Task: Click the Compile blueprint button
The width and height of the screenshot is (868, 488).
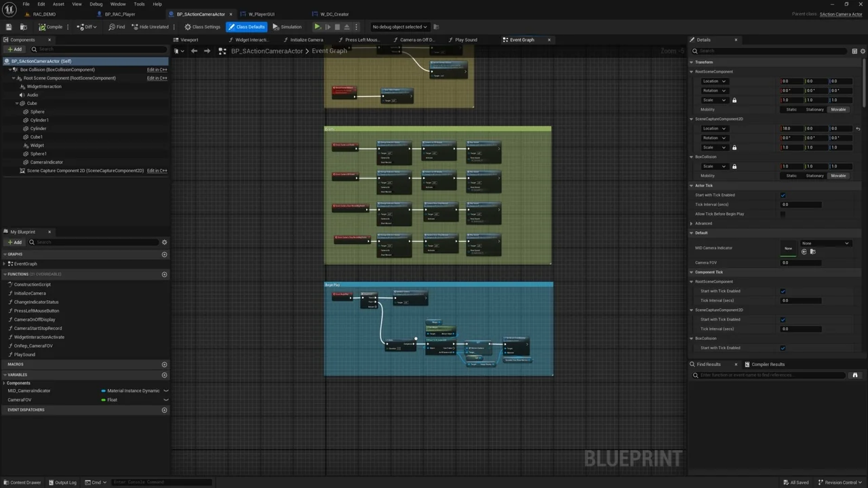Action: click(x=51, y=27)
